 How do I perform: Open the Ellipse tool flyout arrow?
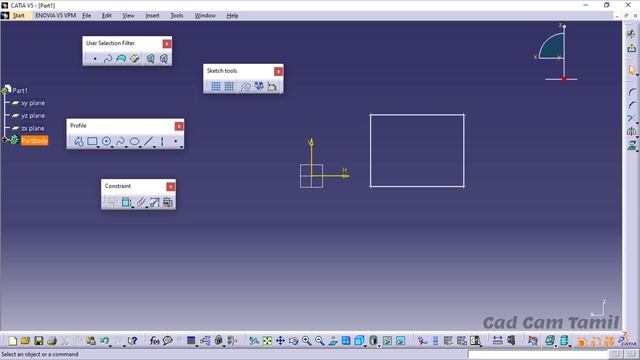140,147
